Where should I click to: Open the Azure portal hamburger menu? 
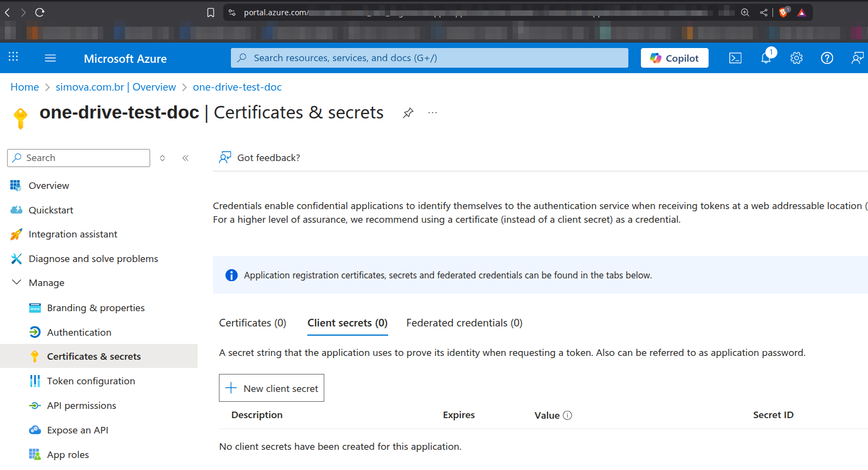tap(50, 58)
